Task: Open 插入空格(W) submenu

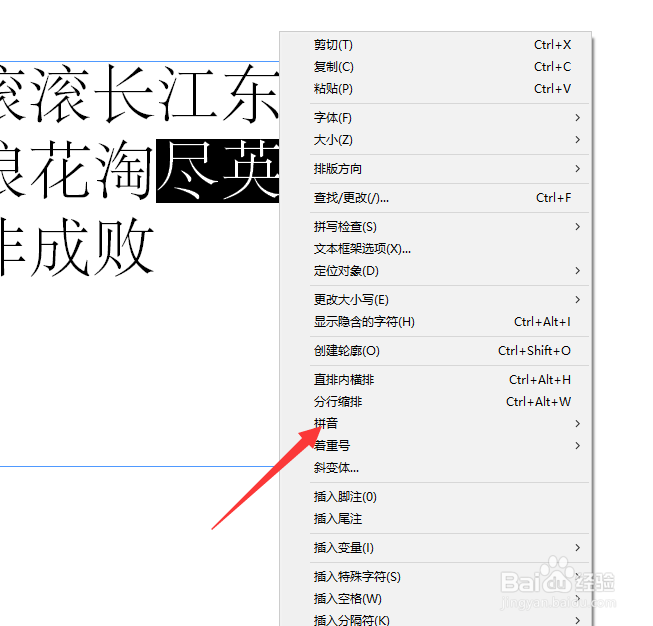Action: click(436, 599)
